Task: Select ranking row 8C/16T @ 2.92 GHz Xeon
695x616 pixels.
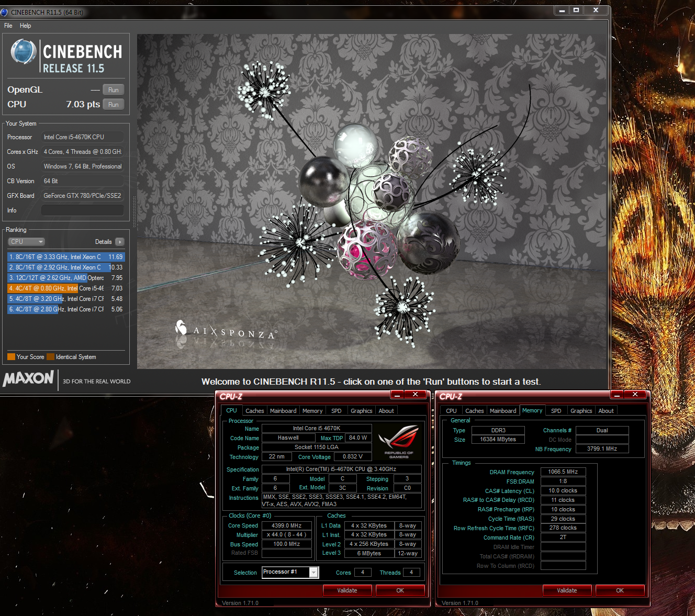Action: pyautogui.click(x=66, y=267)
